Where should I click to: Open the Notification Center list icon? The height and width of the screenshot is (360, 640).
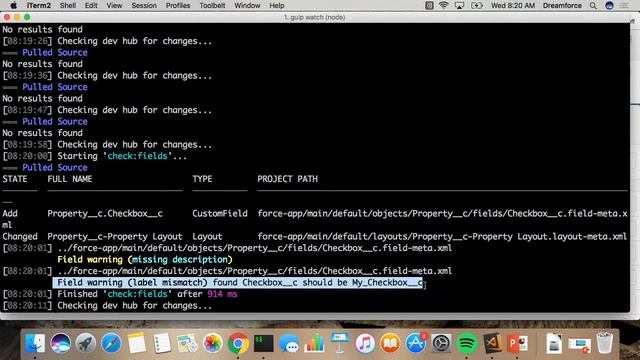[624, 5]
